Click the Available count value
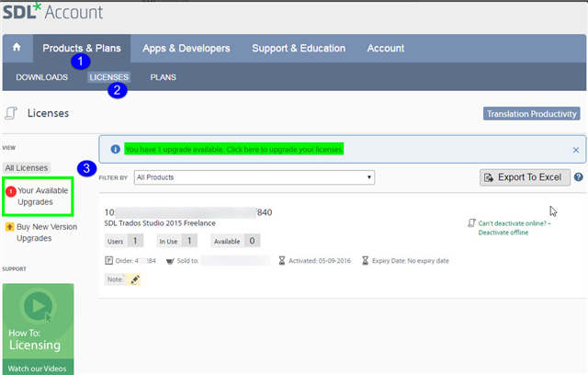Viewport: 588px width, 375px height. pos(252,241)
